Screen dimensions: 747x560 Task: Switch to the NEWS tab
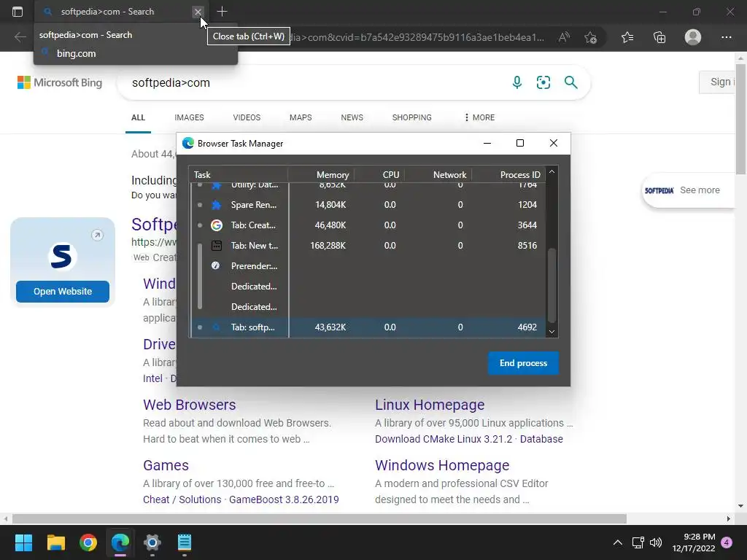[352, 117]
